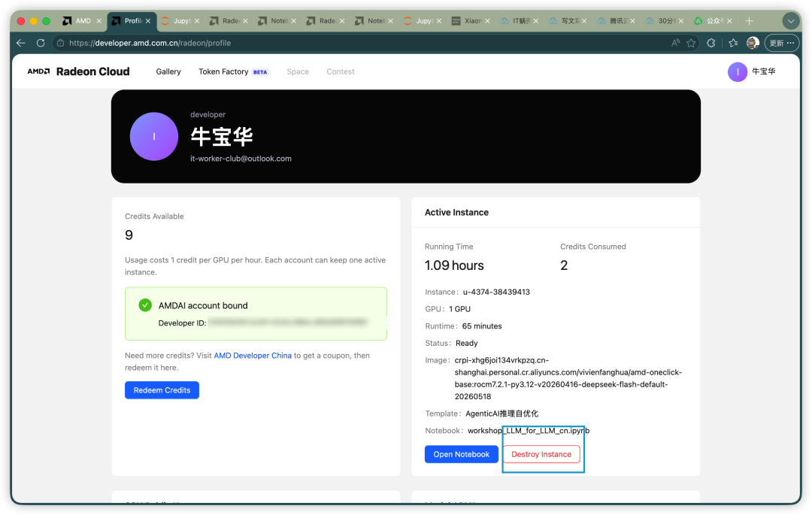Click the AMD Radeon Cloud logo
The height and width of the screenshot is (515, 812).
coord(79,71)
